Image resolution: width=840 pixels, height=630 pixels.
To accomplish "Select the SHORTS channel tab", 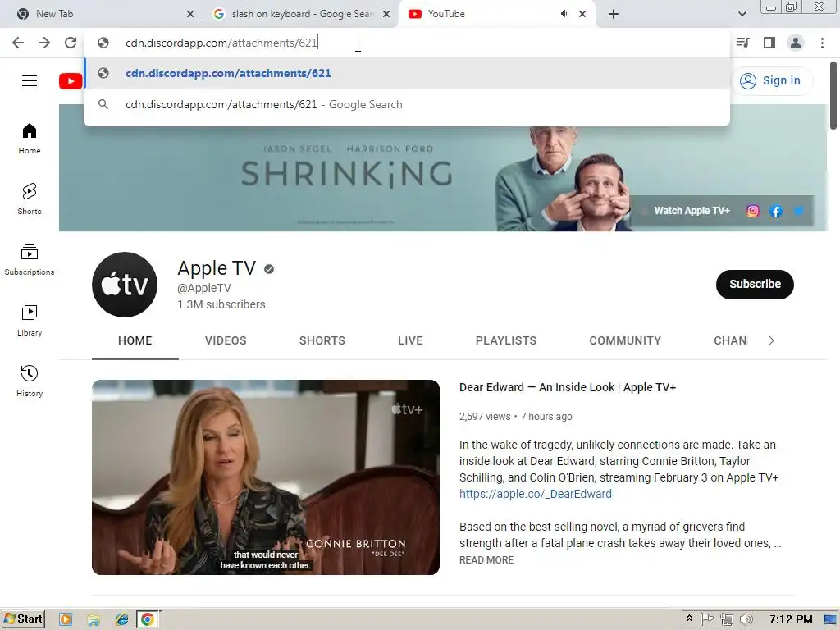I will pyautogui.click(x=322, y=340).
